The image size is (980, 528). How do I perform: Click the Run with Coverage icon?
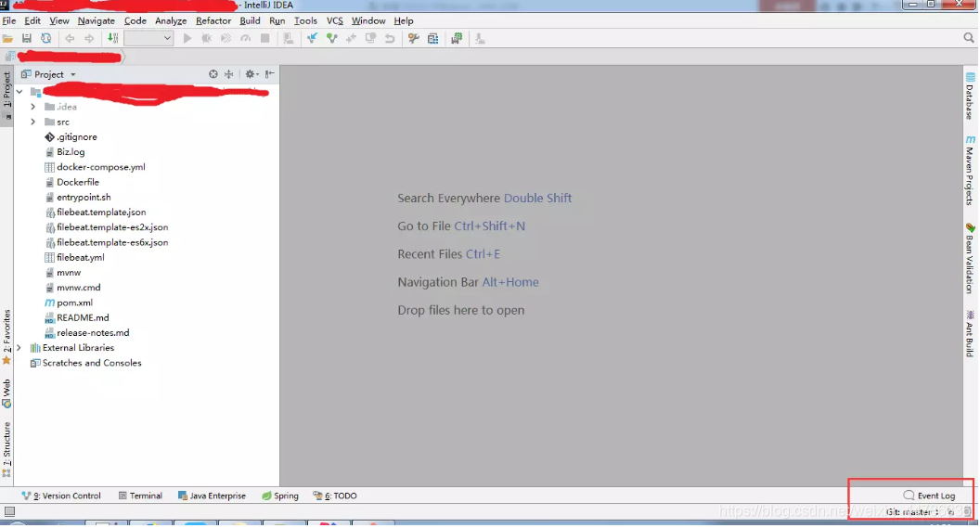(x=226, y=39)
